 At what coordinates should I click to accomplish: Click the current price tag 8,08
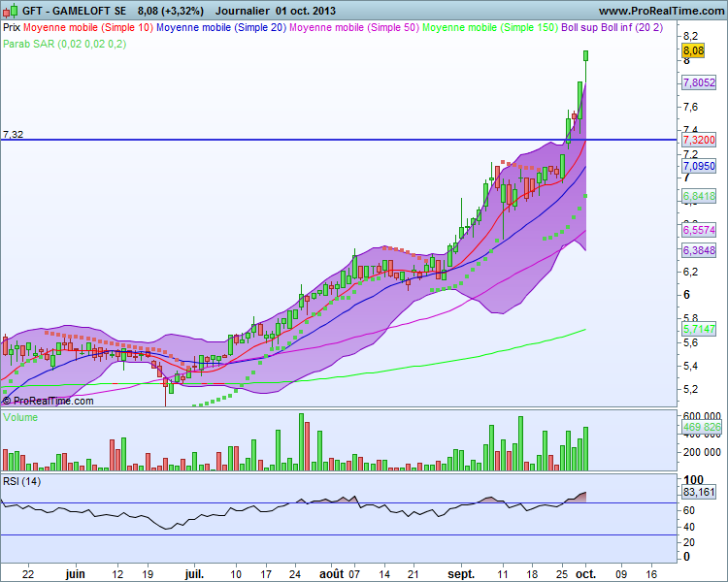click(x=693, y=50)
